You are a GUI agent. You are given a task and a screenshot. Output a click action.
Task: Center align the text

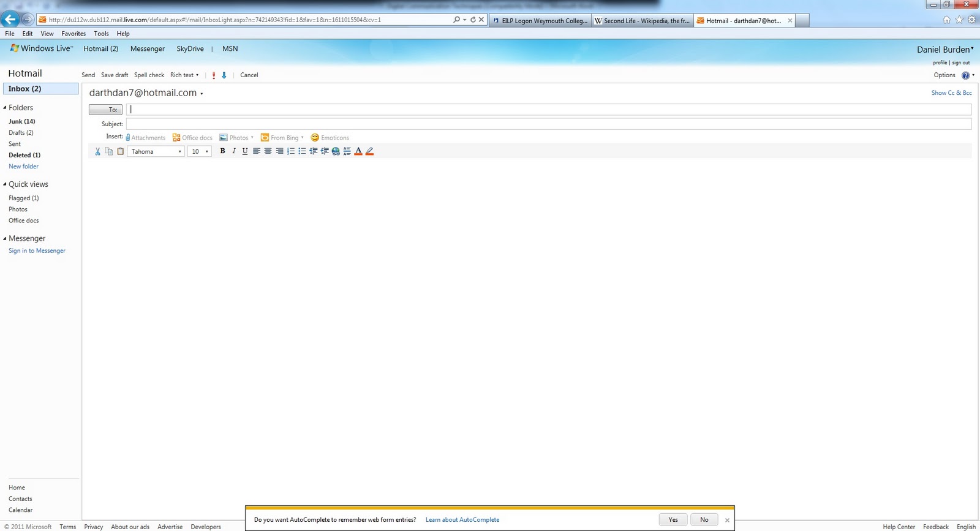click(268, 151)
